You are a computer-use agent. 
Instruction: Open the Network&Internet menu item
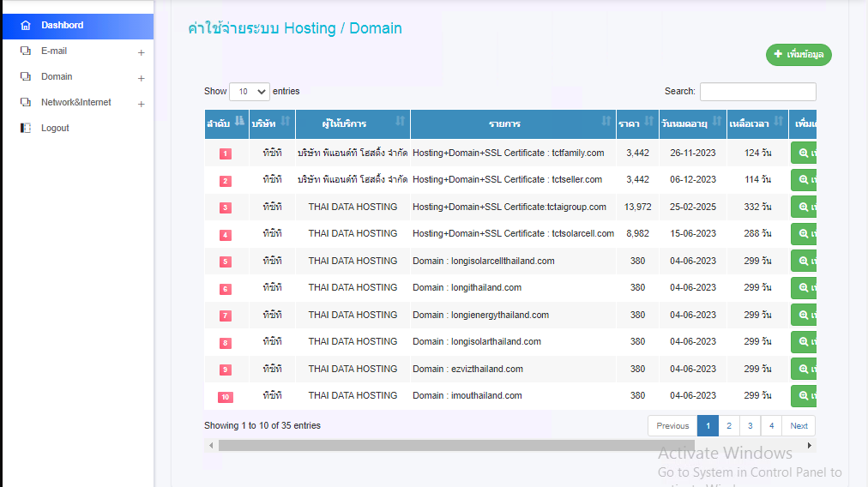(x=78, y=102)
